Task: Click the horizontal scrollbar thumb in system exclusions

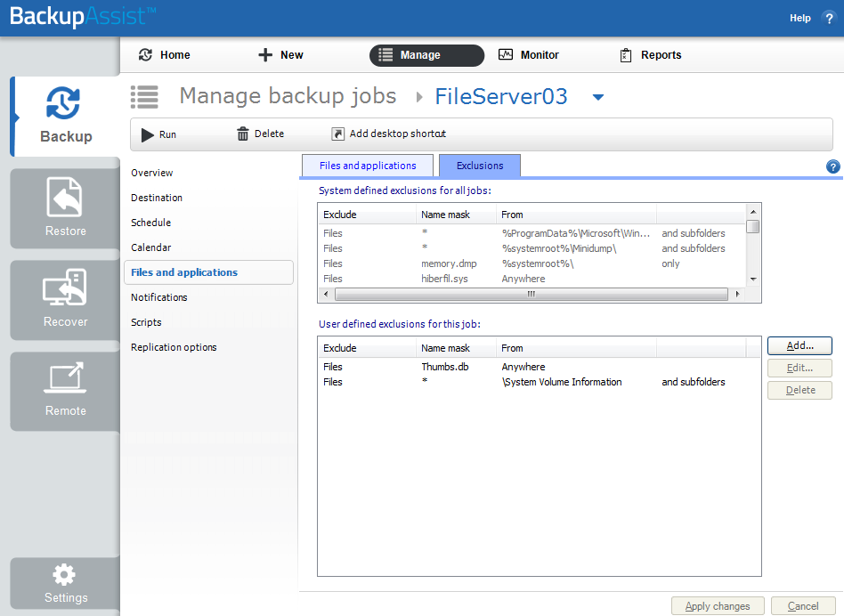Action: 532,295
